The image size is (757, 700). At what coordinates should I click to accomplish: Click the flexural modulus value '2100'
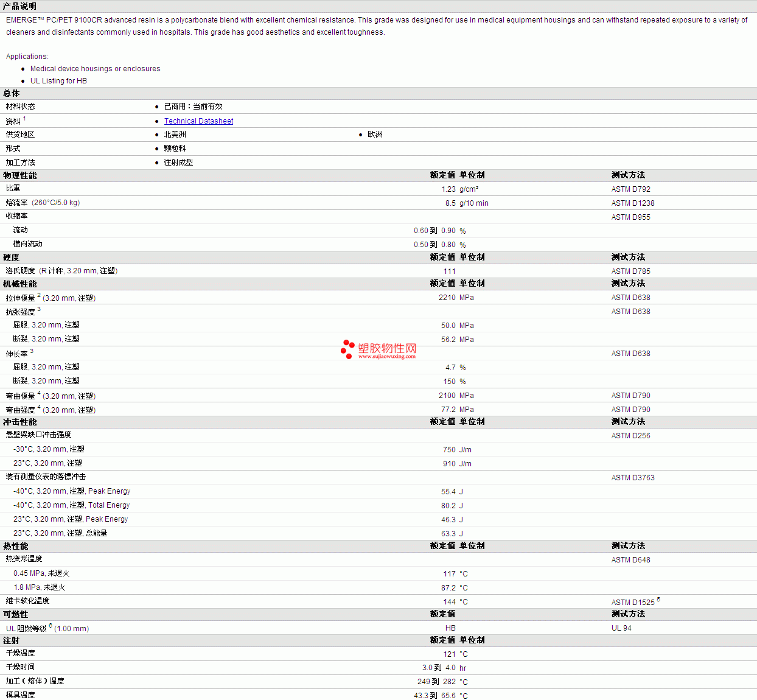447,396
